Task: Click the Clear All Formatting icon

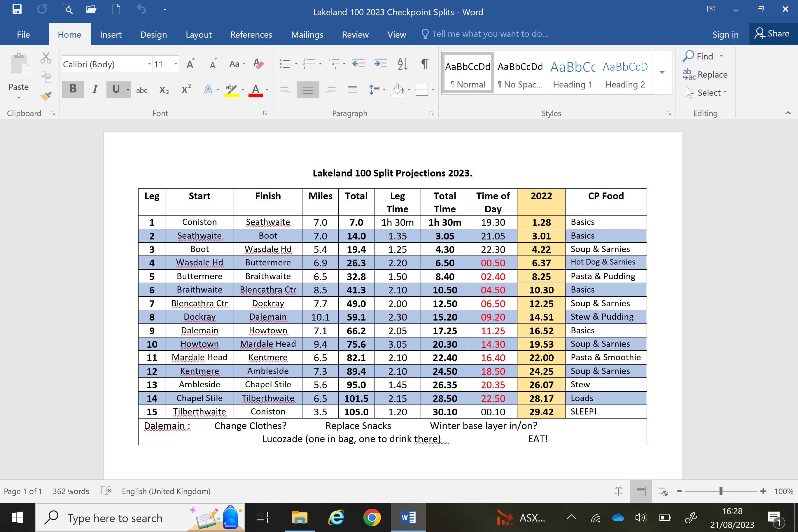Action: (x=258, y=64)
